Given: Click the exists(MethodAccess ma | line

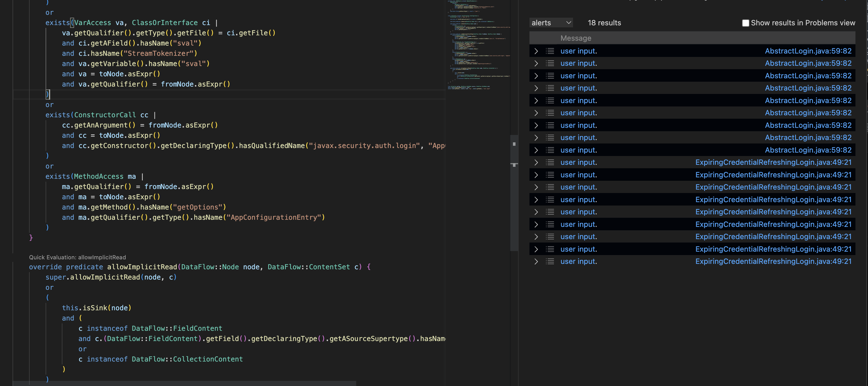Looking at the screenshot, I should [x=95, y=176].
